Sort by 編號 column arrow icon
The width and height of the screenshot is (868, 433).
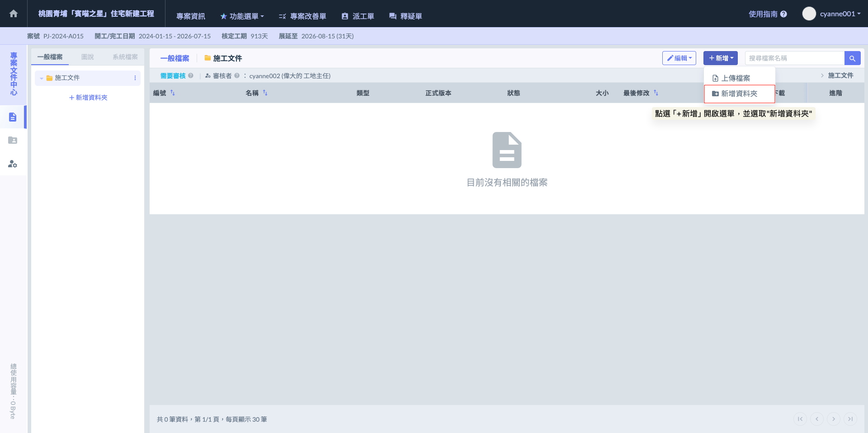(x=173, y=93)
